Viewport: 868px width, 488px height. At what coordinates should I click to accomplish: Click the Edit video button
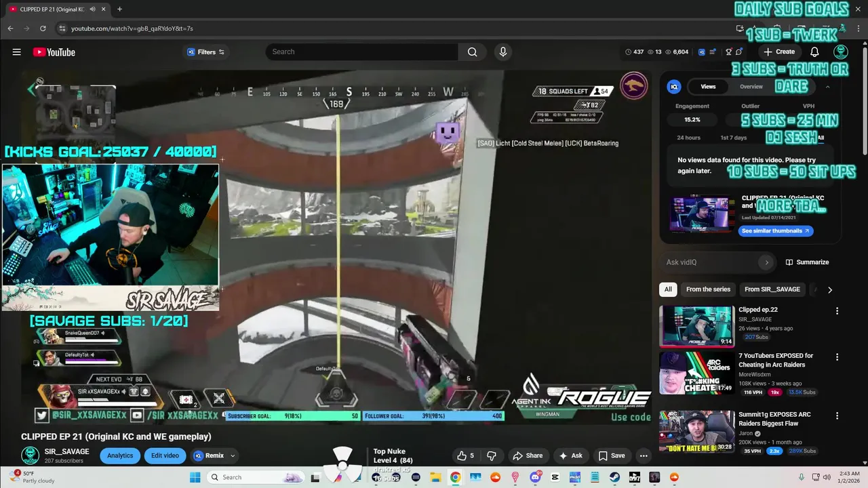(165, 455)
